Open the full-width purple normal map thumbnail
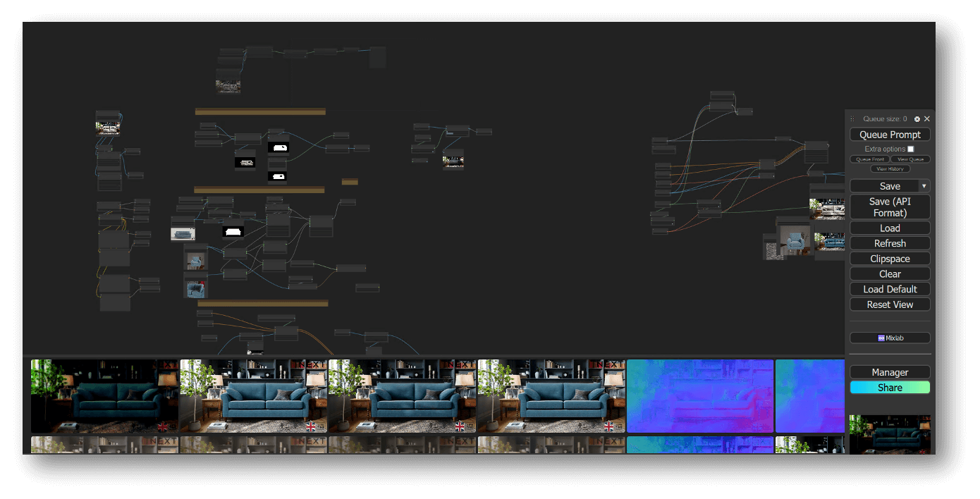The image size is (980, 499). [700, 396]
